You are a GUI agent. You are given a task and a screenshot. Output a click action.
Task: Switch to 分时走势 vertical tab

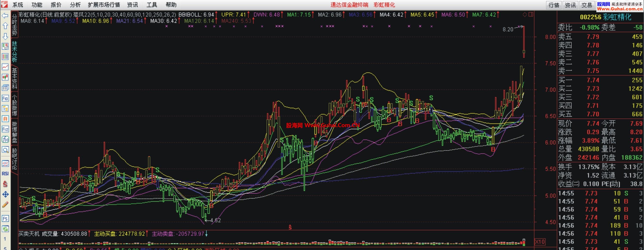pos(15,24)
